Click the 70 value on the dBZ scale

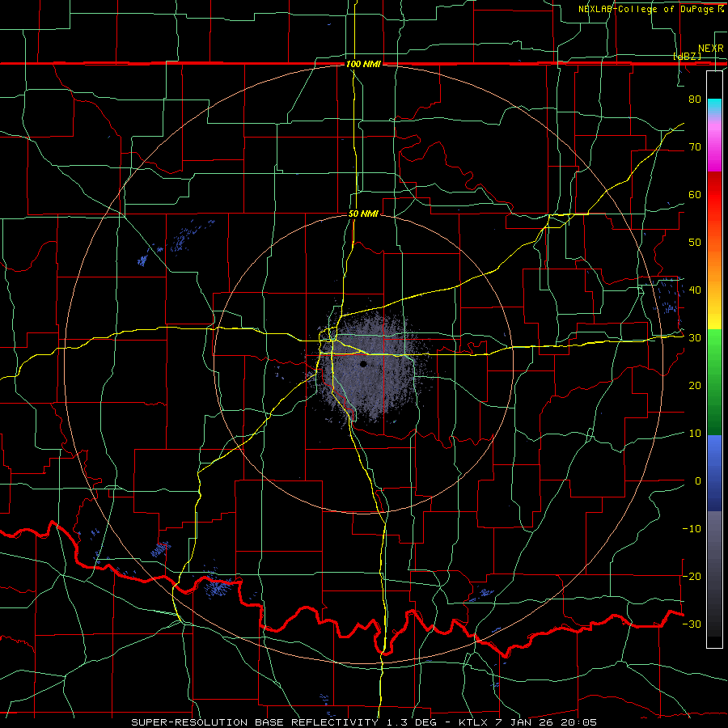[695, 146]
